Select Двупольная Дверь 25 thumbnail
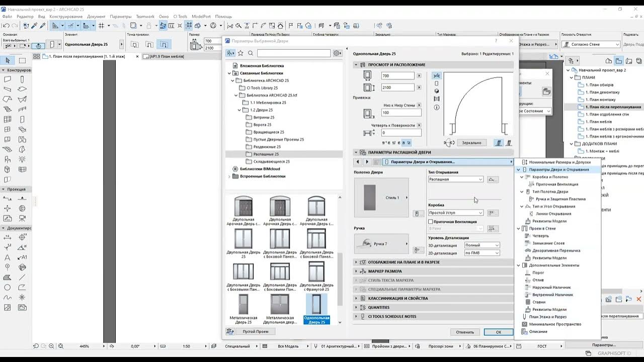This screenshot has width=644, height=362. pyautogui.click(x=244, y=243)
